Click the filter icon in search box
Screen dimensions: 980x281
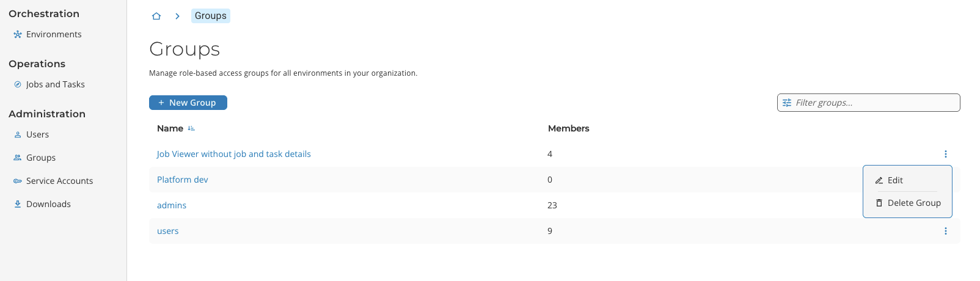coord(787,103)
